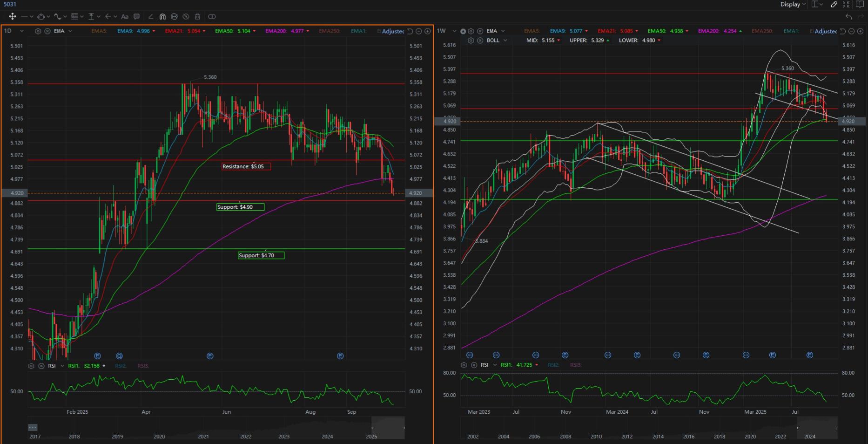Click the Adjusted link on daily chart
The height and width of the screenshot is (444, 868).
pyautogui.click(x=392, y=31)
